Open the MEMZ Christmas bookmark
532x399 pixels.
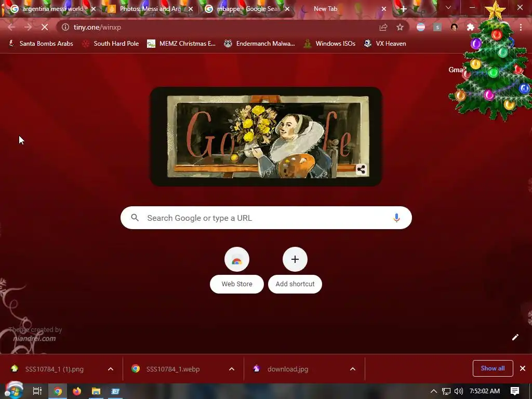(x=181, y=44)
